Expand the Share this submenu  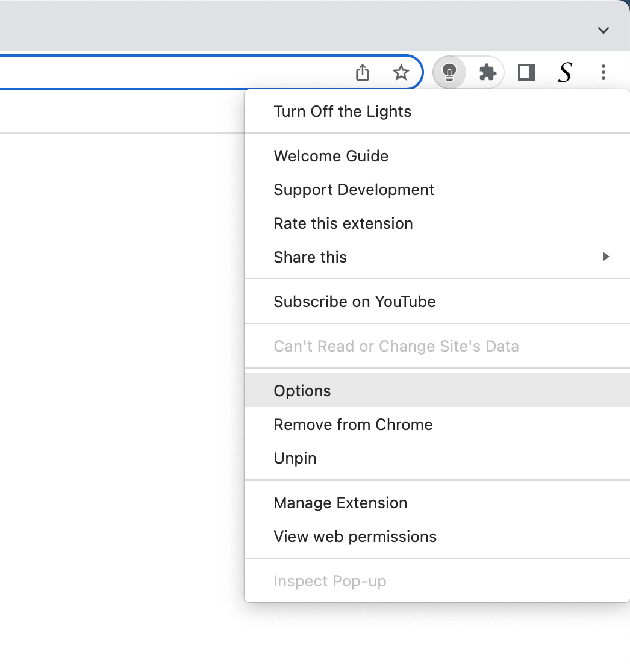click(310, 257)
